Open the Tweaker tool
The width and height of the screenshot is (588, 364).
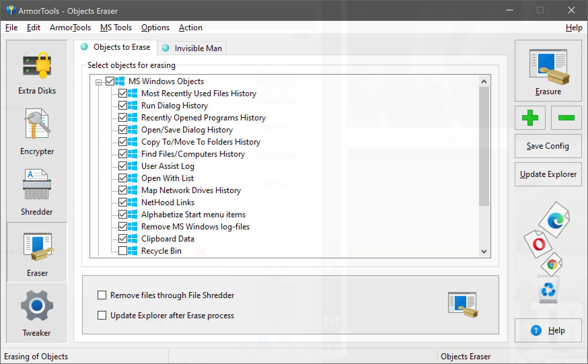click(x=37, y=313)
